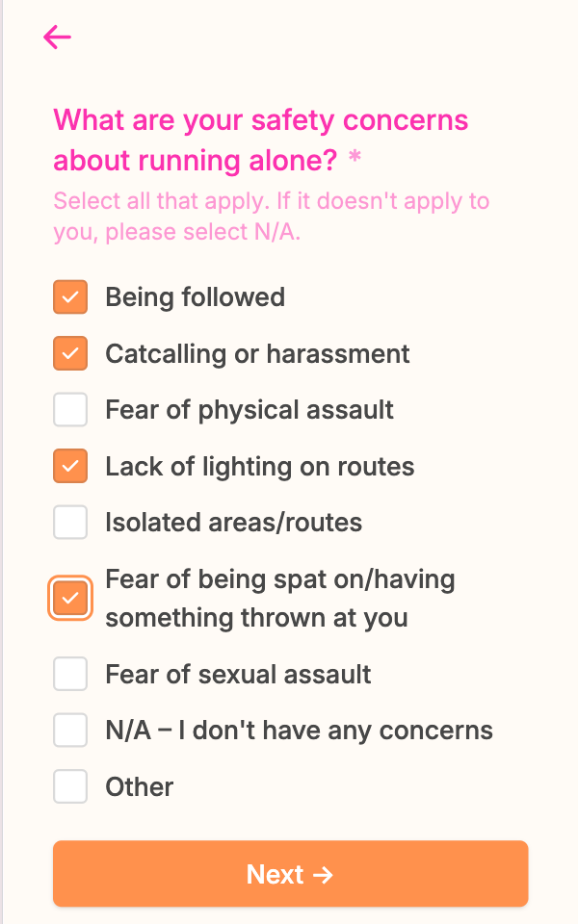Uncheck Fear of being spat on checkbox
Image resolution: width=578 pixels, height=924 pixels.
[70, 598]
